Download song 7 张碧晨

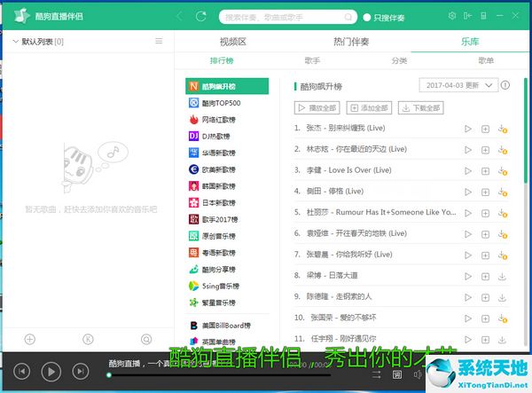[x=503, y=255]
